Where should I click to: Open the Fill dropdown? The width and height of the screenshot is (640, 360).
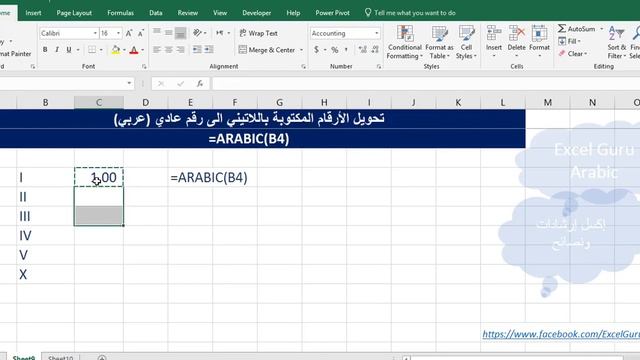(x=569, y=41)
